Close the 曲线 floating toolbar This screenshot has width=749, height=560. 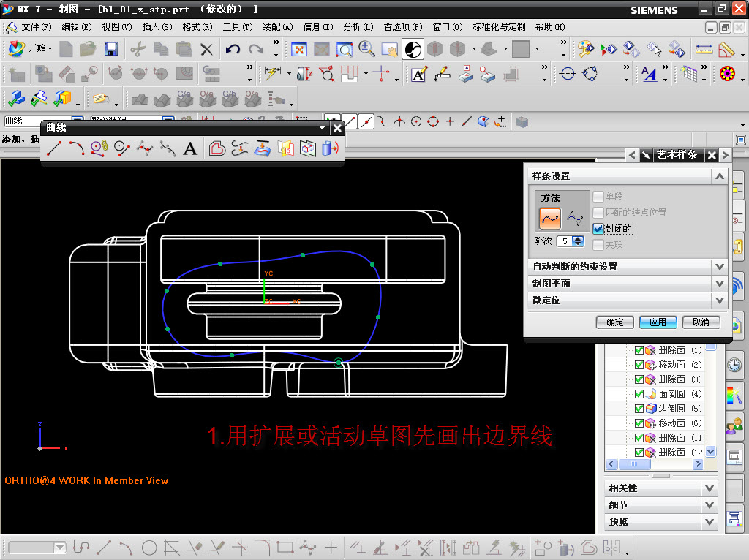pos(337,128)
